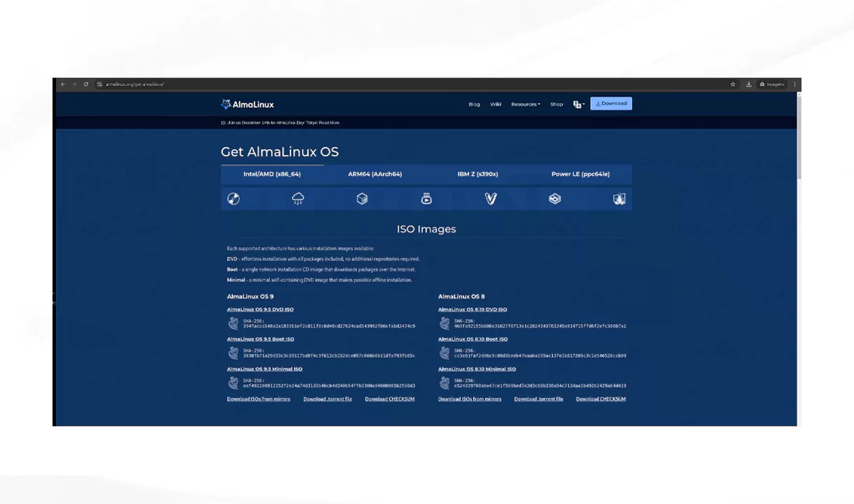Download AlmaLinux OS 9.5 DVD ISO
854x504 pixels.
tap(260, 309)
